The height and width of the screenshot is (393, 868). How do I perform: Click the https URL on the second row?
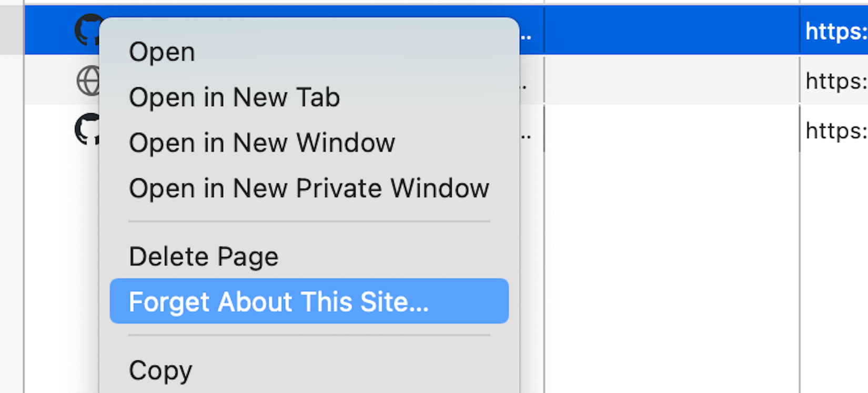click(x=834, y=82)
